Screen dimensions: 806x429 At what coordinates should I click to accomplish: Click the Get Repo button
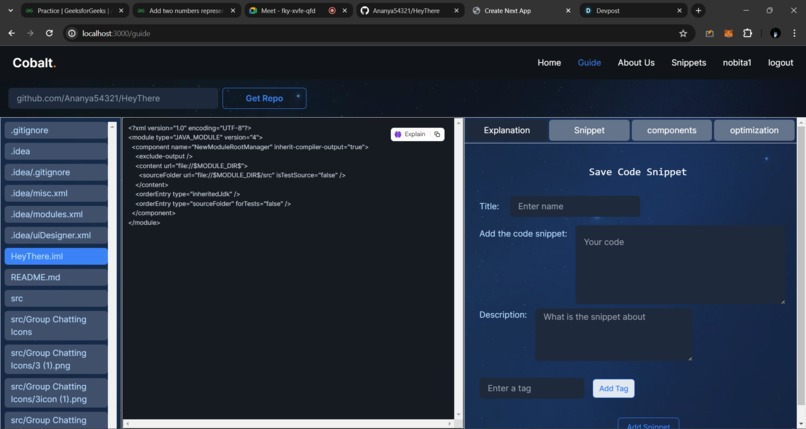(264, 98)
